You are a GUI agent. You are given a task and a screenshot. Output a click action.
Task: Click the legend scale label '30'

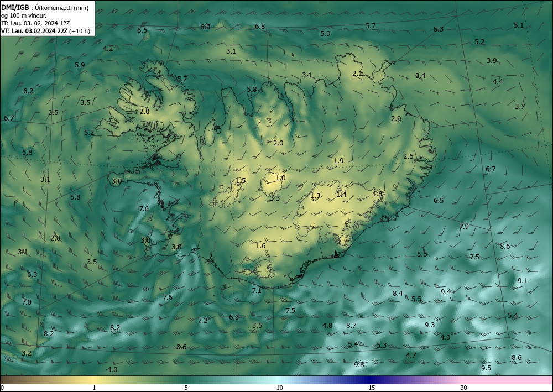[463, 388]
